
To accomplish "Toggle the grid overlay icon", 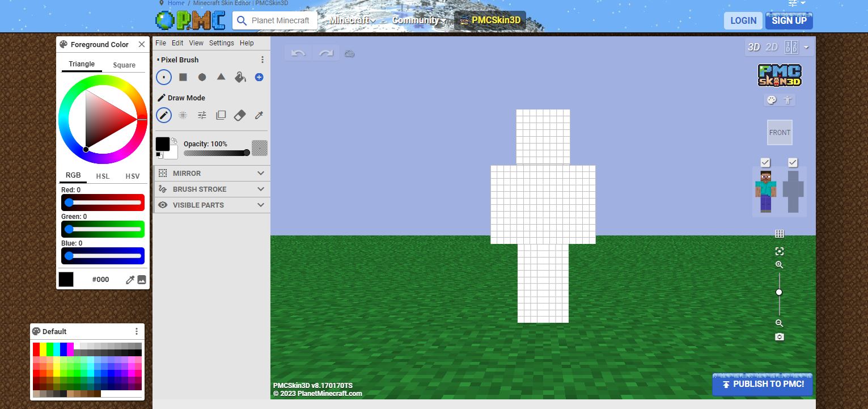I will coord(780,234).
